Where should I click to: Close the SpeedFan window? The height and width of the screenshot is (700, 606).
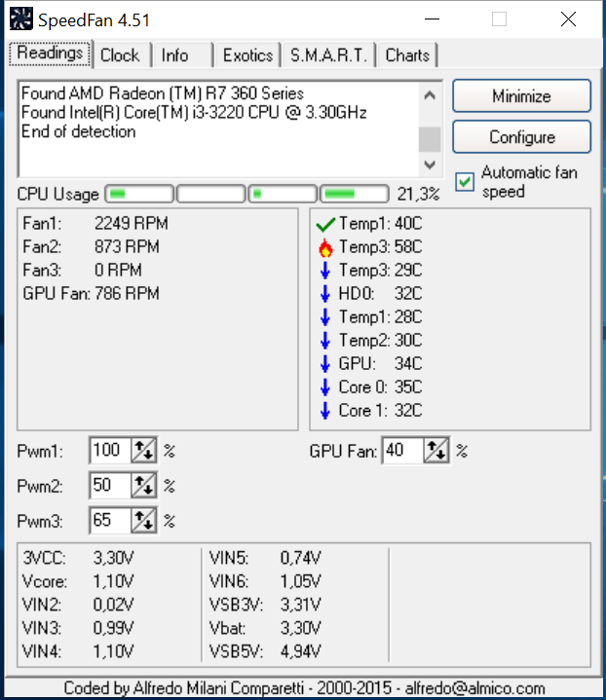pyautogui.click(x=568, y=19)
